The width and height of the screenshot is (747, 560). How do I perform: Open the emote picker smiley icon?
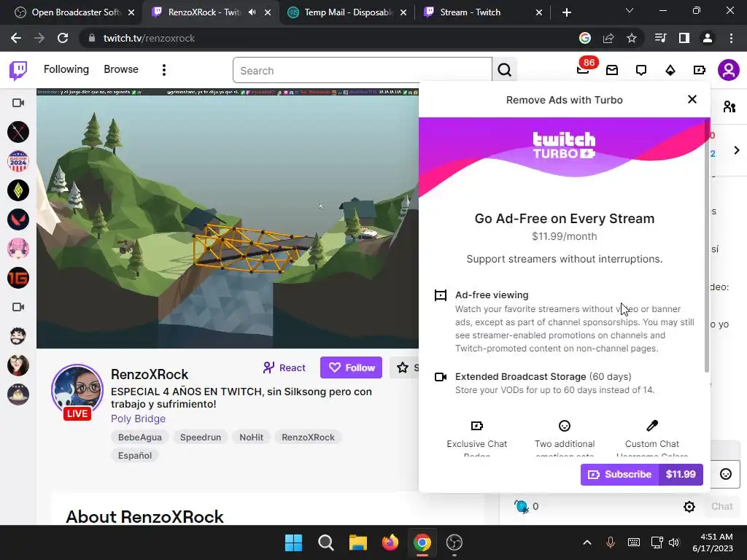coord(726,474)
